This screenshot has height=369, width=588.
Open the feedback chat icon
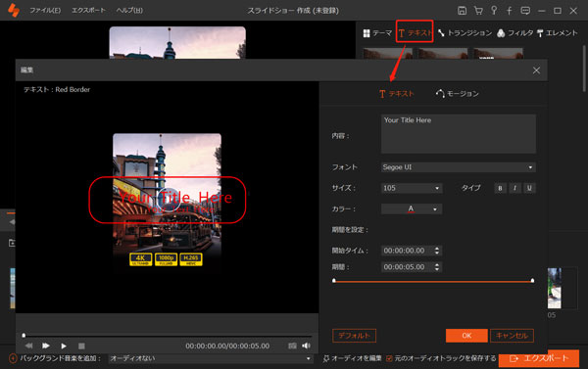click(x=525, y=11)
